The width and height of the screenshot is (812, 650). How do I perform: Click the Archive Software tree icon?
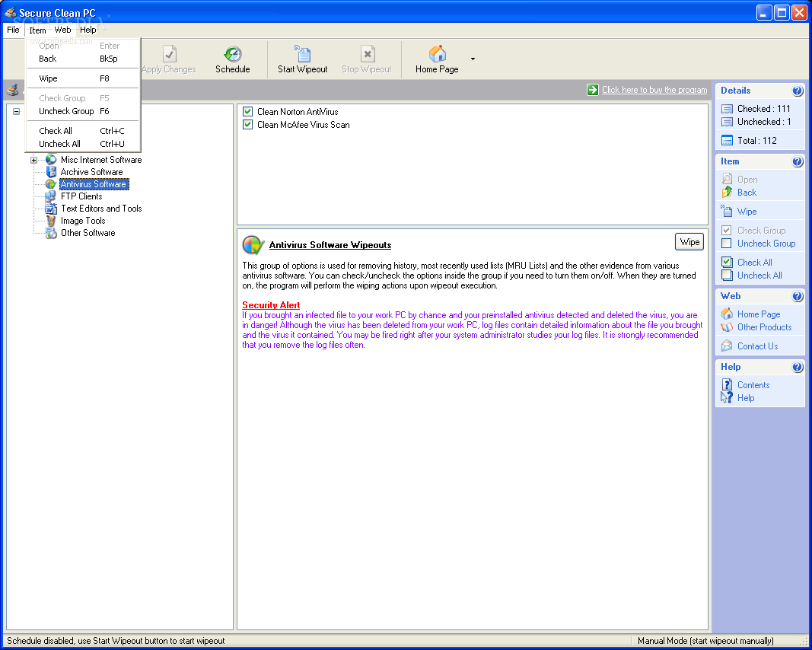click(x=51, y=172)
